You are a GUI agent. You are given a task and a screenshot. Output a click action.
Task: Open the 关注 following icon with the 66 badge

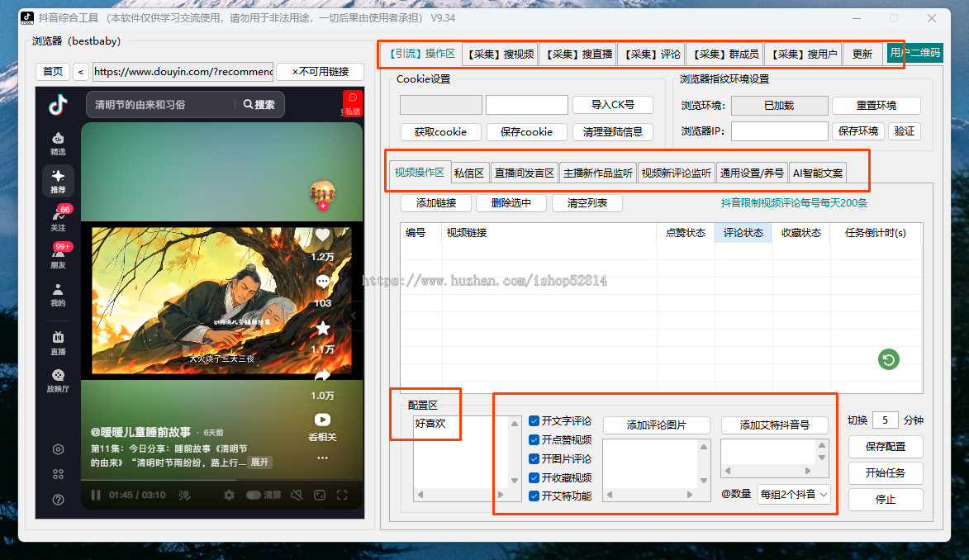click(58, 217)
